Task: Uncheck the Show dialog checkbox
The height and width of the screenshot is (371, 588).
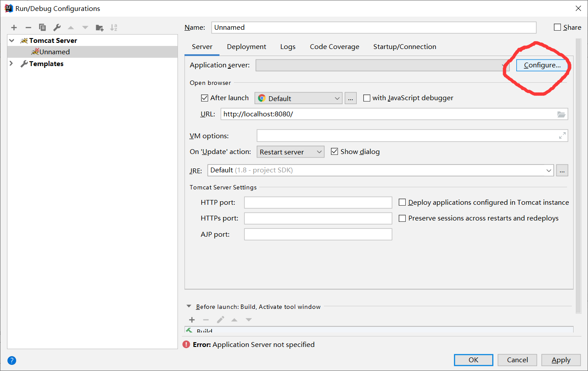Action: 334,151
